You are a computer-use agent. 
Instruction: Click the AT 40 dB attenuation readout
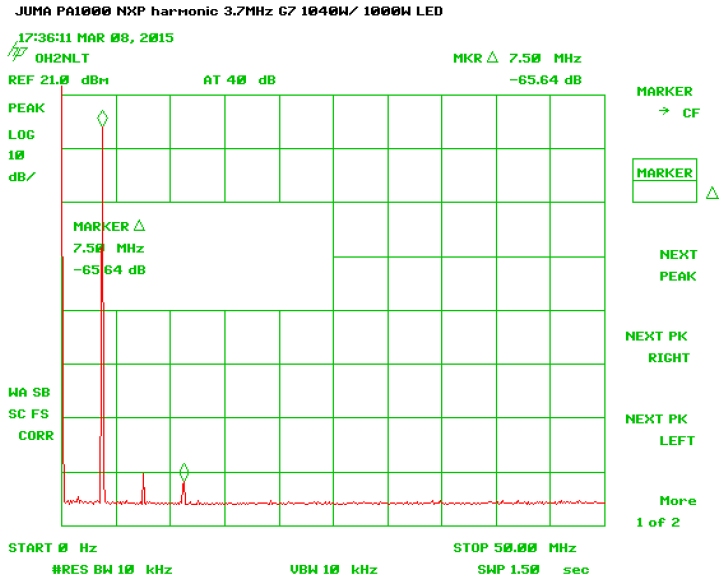239,80
